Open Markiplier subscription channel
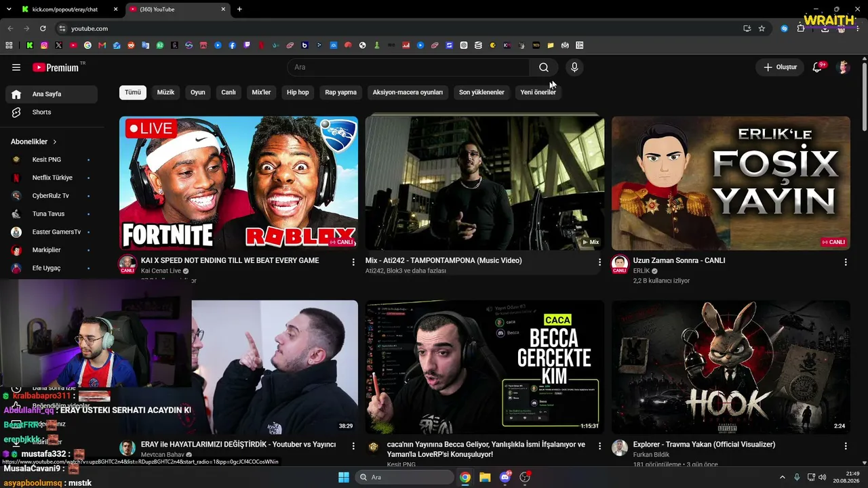 click(x=52, y=250)
